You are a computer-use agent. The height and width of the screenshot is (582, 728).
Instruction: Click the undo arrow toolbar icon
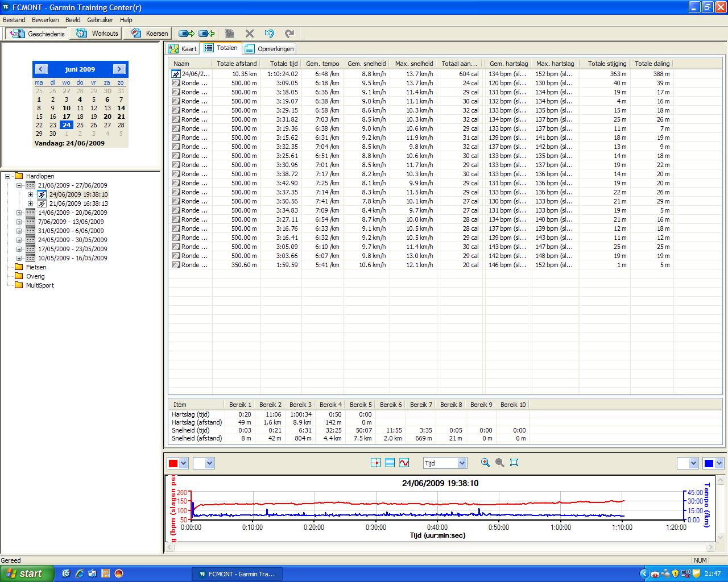point(270,34)
